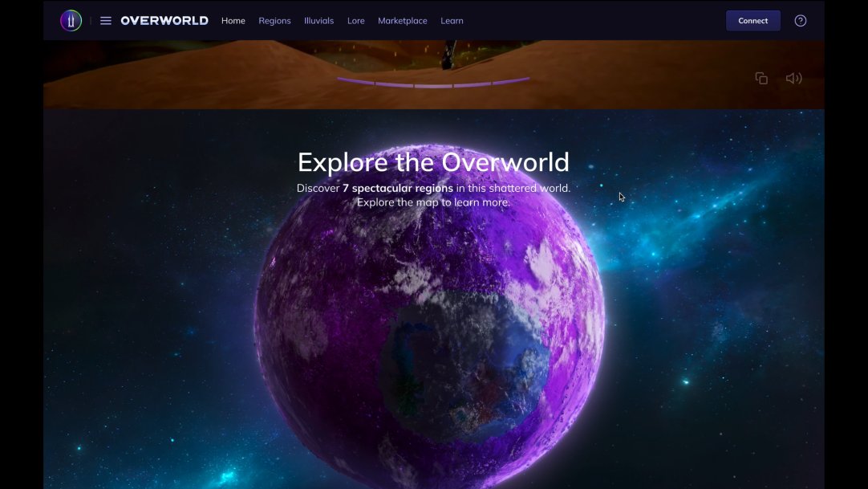
Task: Open the Illuvials nav item
Action: point(318,21)
